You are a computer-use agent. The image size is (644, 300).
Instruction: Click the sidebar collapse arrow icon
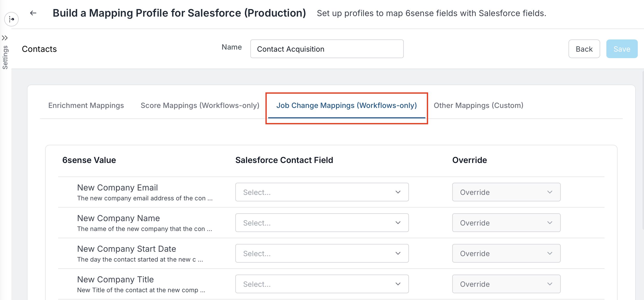[11, 19]
